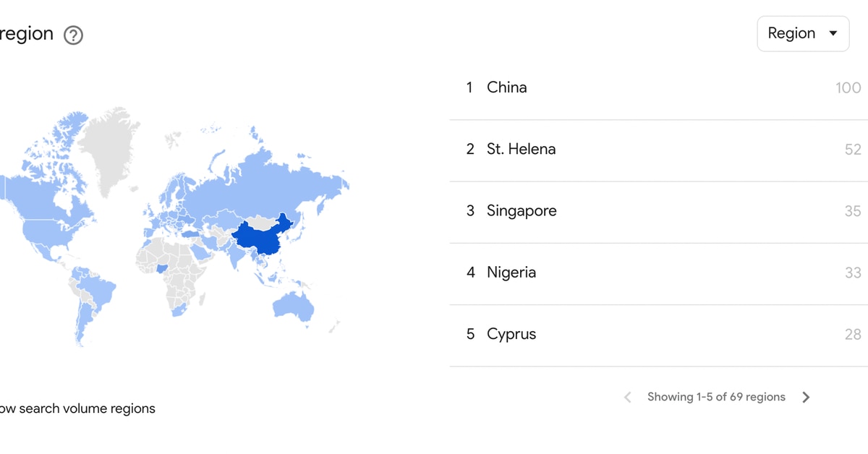Click Australia on the world map
868x454 pixels.
(x=294, y=306)
